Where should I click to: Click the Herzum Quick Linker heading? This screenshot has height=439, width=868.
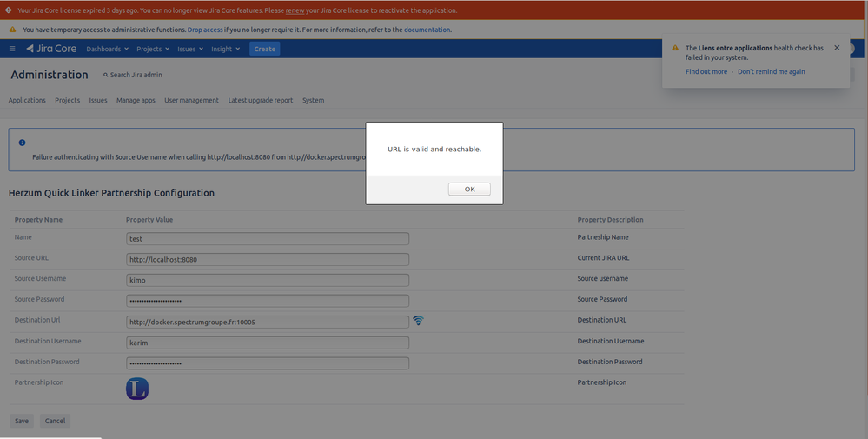111,193
